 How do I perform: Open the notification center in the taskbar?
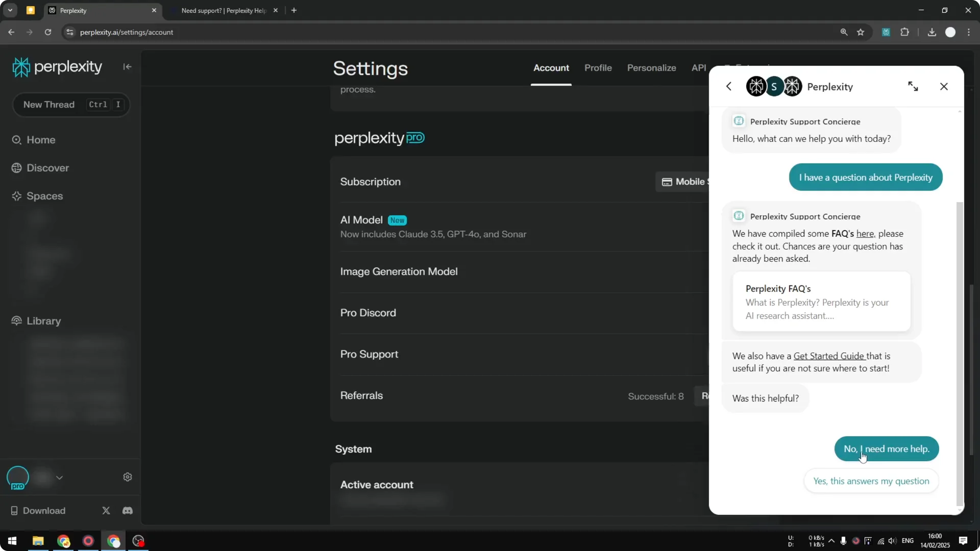964,541
